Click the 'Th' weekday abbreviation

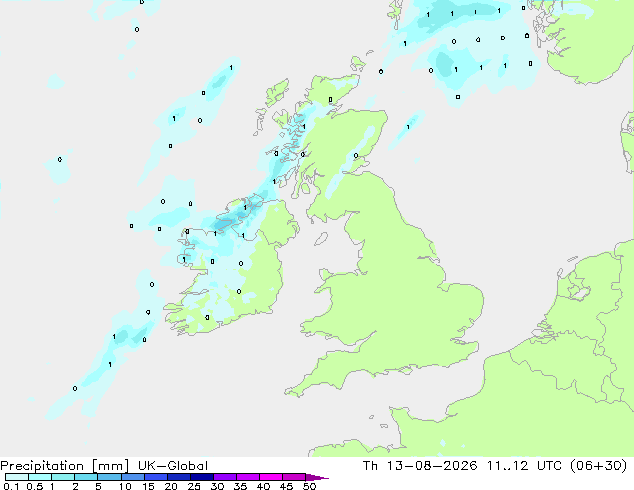tap(370, 466)
